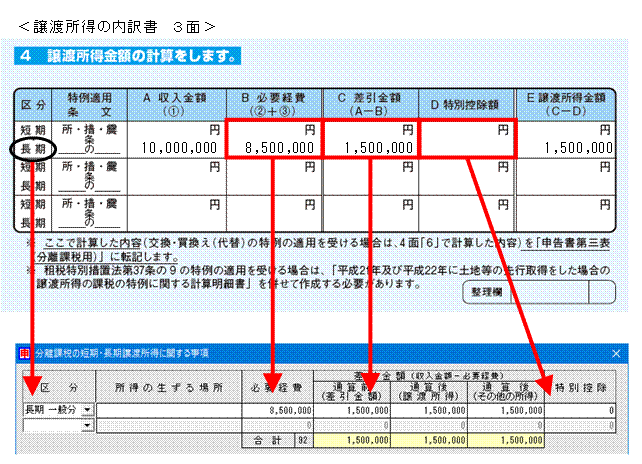Click the E 譲渡所得金額 (C−D) column header
Screen dimensions: 642x464
(x=566, y=104)
